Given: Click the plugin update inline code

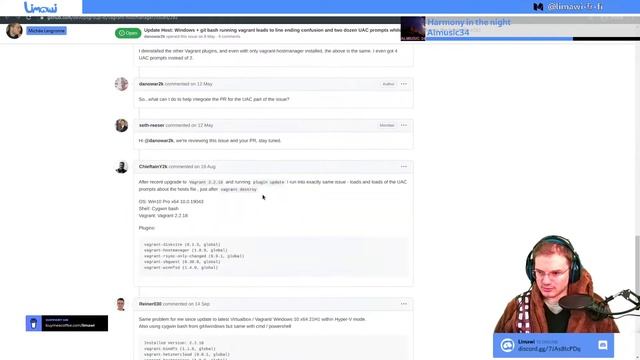Looking at the screenshot, I should (x=268, y=182).
